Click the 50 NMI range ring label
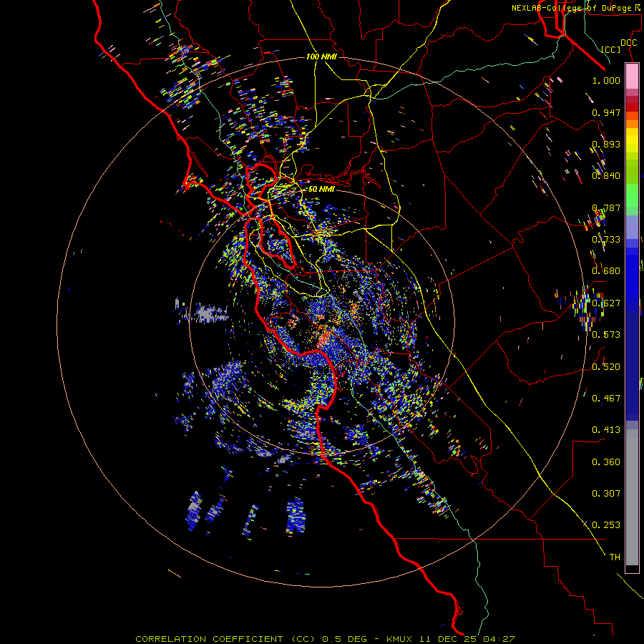The width and height of the screenshot is (644, 644). pyautogui.click(x=321, y=189)
